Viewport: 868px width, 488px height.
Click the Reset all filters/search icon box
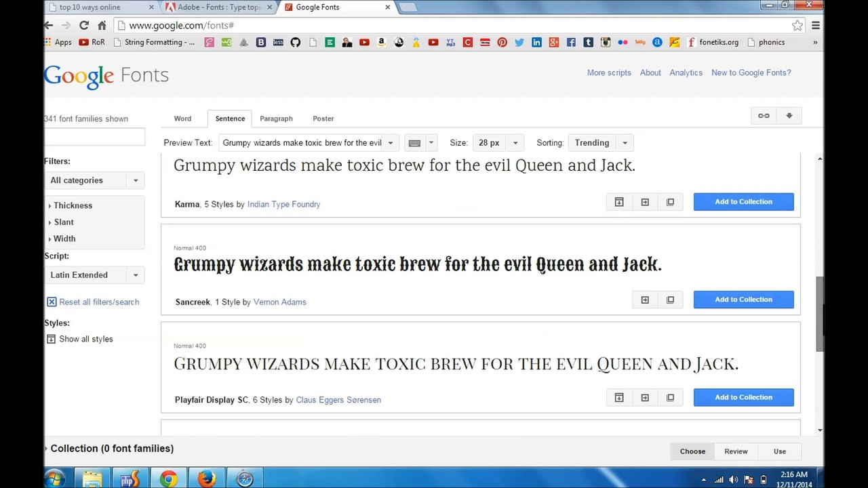click(x=52, y=302)
